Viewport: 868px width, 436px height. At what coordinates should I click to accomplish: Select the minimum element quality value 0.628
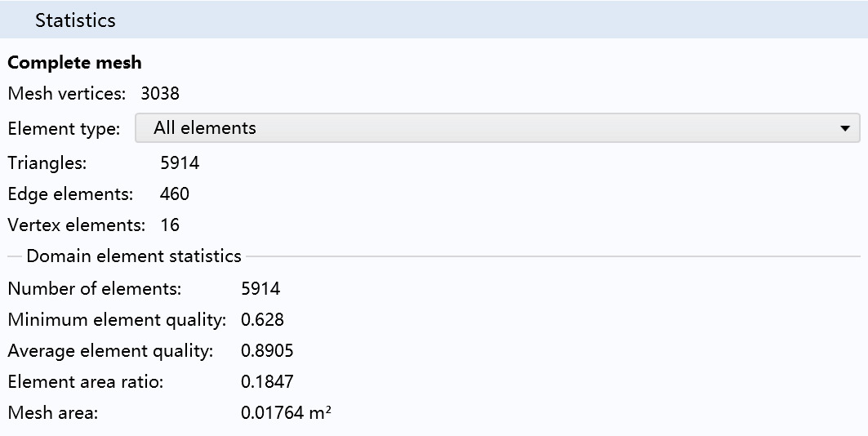pos(262,320)
